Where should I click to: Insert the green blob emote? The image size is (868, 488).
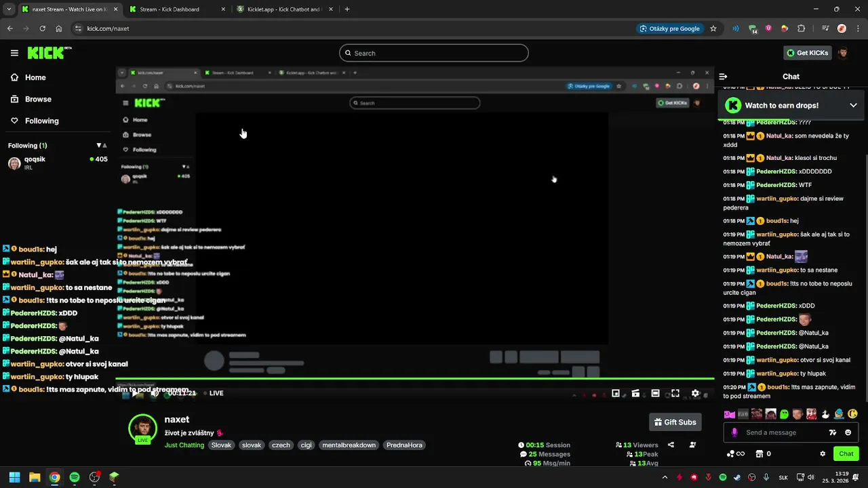(784, 414)
